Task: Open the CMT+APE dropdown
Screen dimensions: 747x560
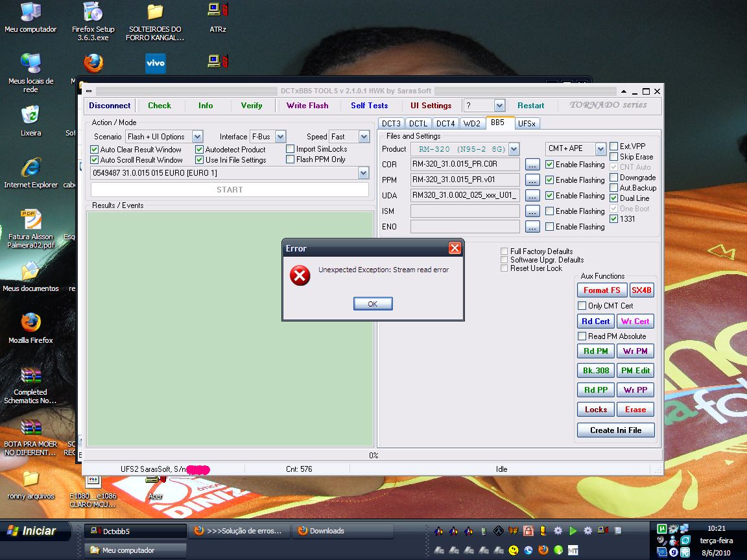Action: click(x=600, y=148)
